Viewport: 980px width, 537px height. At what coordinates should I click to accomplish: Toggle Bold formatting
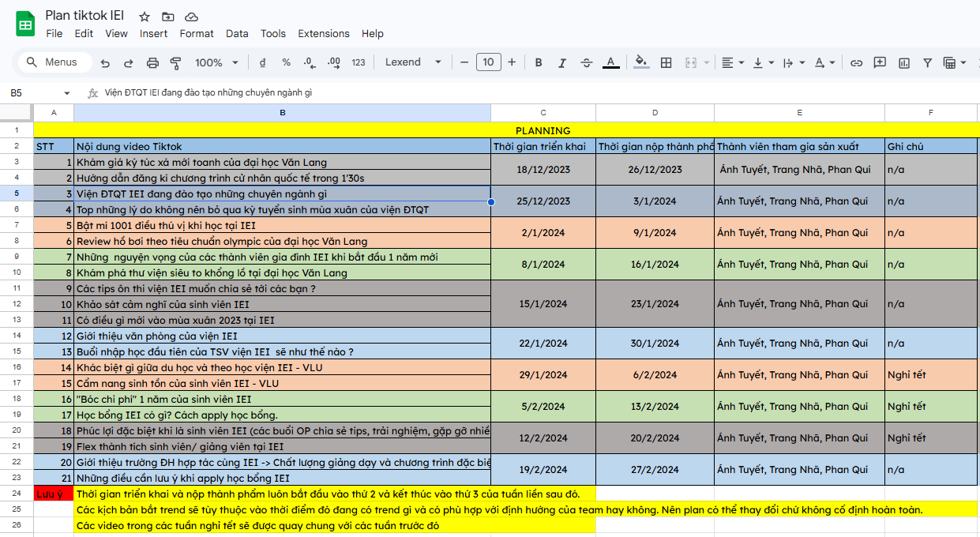click(x=539, y=62)
